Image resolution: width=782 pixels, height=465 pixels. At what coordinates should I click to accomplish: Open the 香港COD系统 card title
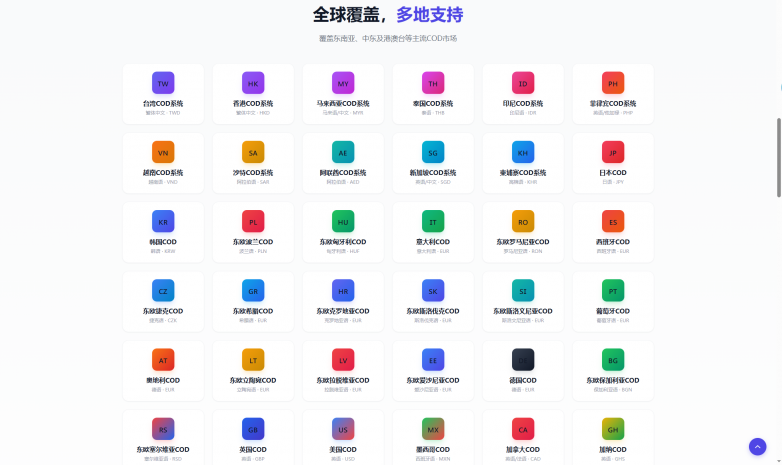pyautogui.click(x=253, y=104)
